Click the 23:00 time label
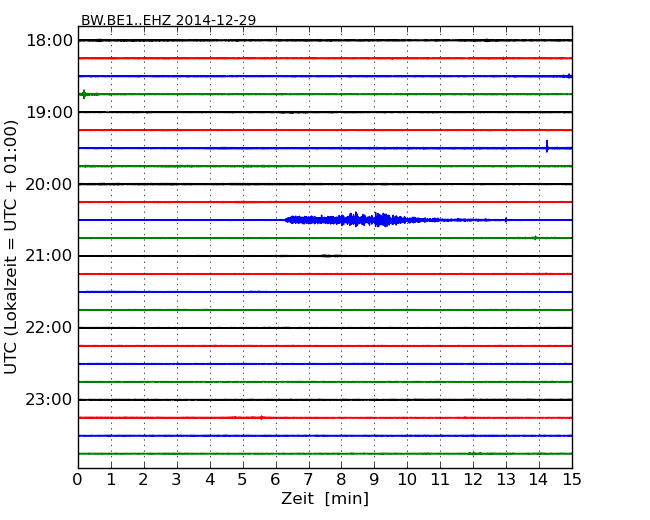The width and height of the screenshot is (650, 520). pos(49,400)
